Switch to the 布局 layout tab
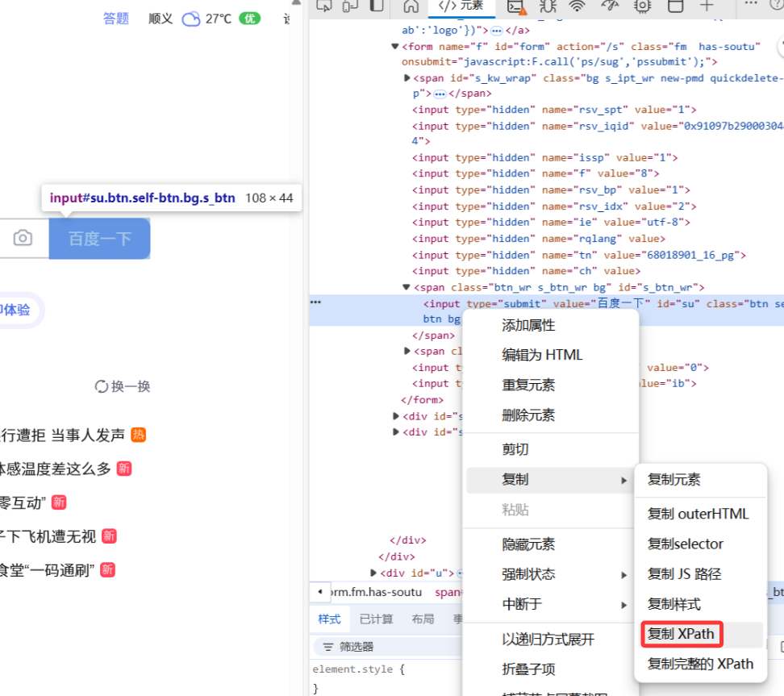This screenshot has height=696, width=784. 423,619
